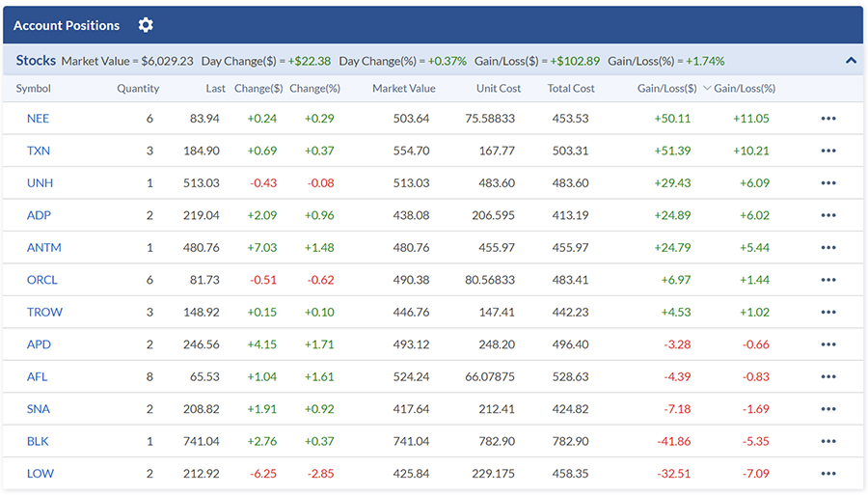Open Account Positions settings gear

click(146, 25)
